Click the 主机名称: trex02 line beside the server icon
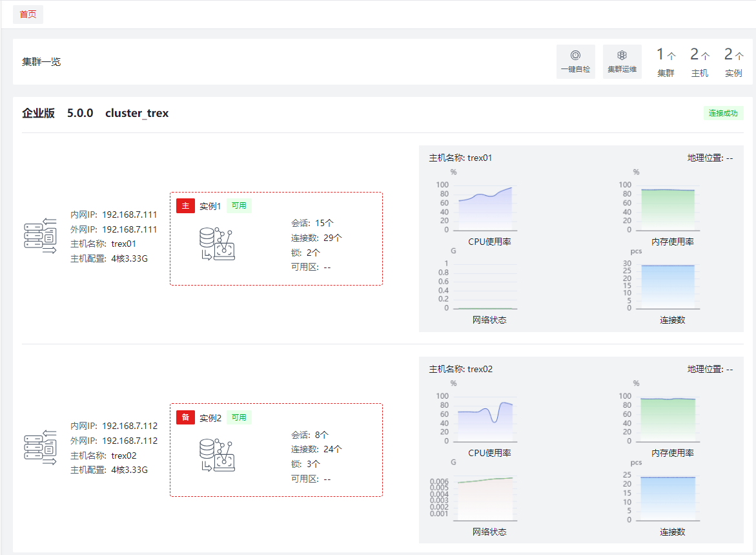Screen dimensions: 756x555 [x=103, y=456]
